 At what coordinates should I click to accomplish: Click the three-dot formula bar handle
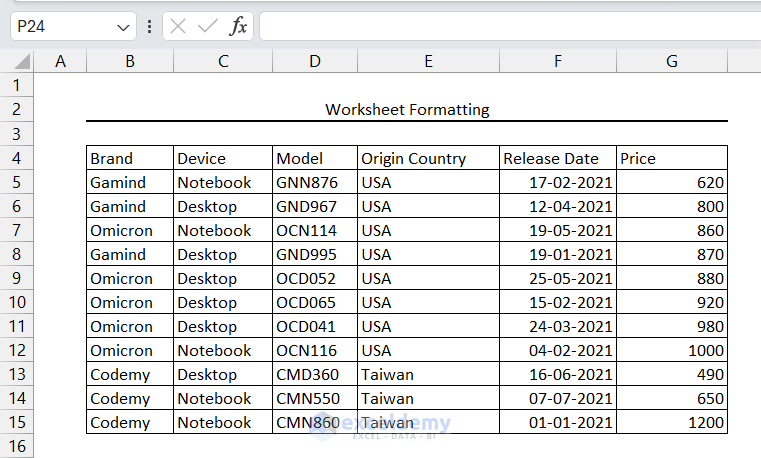[x=149, y=26]
